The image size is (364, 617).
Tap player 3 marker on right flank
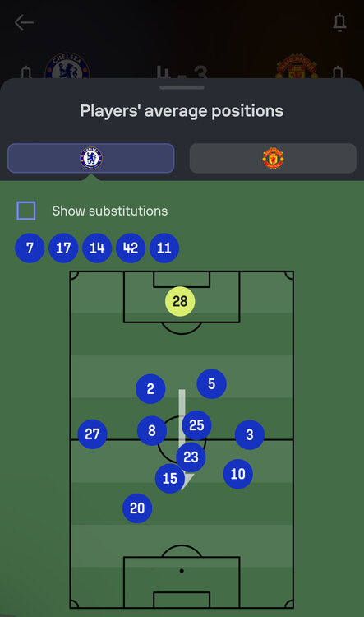pyautogui.click(x=250, y=434)
